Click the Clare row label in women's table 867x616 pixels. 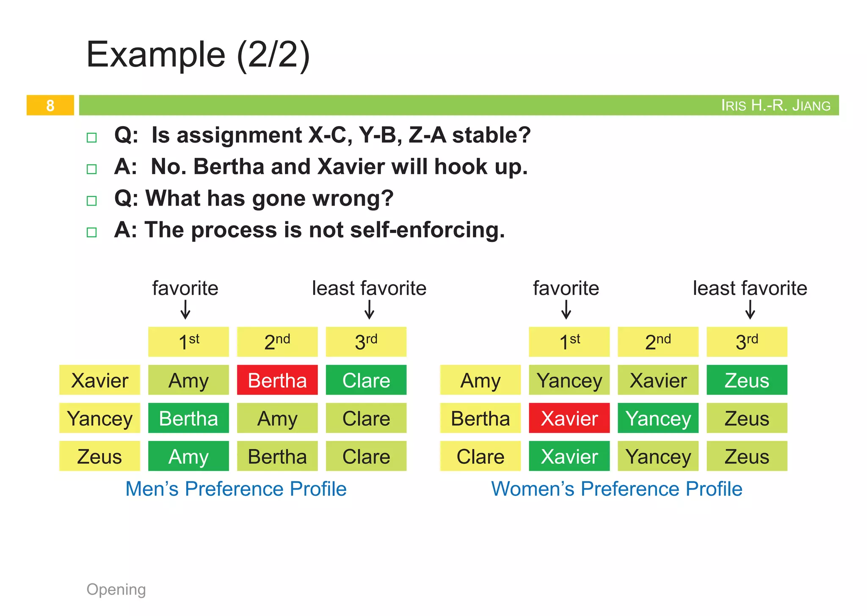[480, 456]
